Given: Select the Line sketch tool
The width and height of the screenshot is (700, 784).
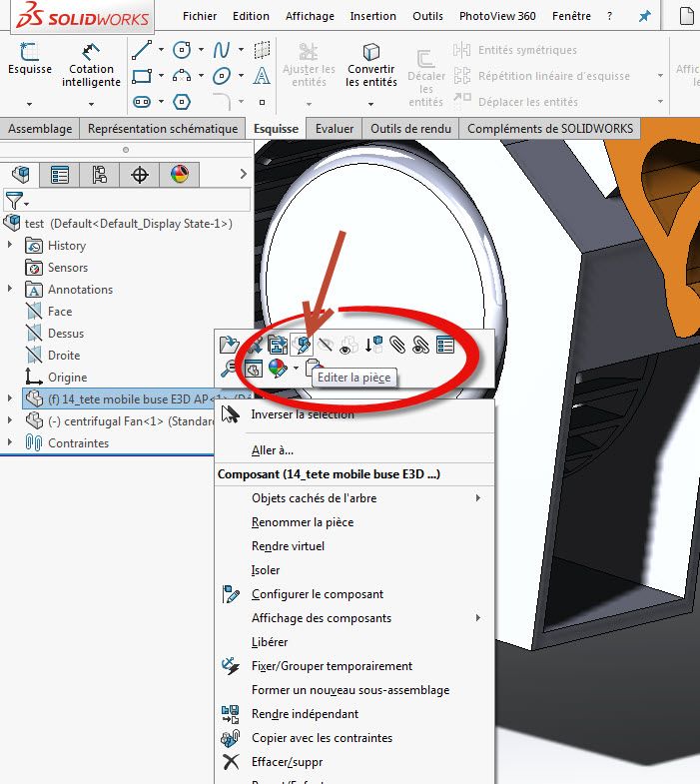Looking at the screenshot, I should point(142,50).
